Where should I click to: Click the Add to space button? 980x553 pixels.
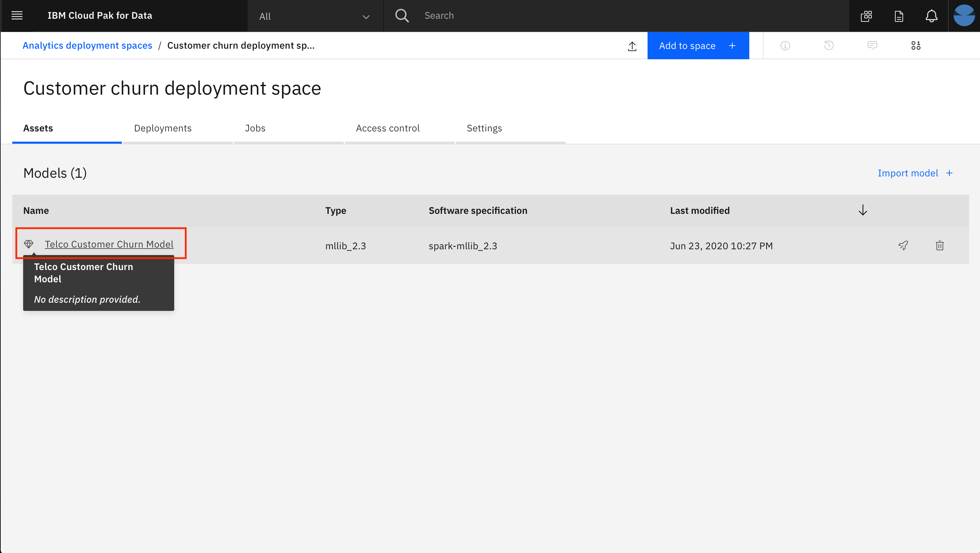698,46
